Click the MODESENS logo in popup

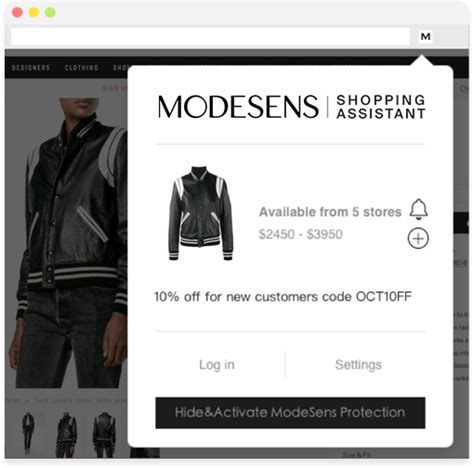click(x=238, y=107)
